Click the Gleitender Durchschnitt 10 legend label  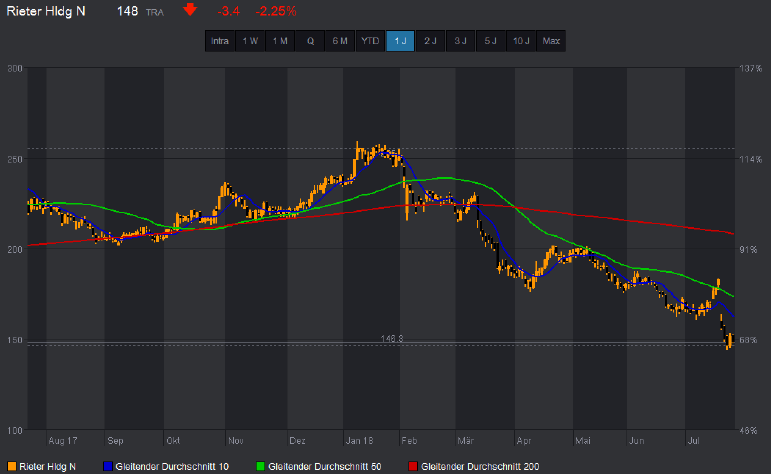tap(173, 467)
